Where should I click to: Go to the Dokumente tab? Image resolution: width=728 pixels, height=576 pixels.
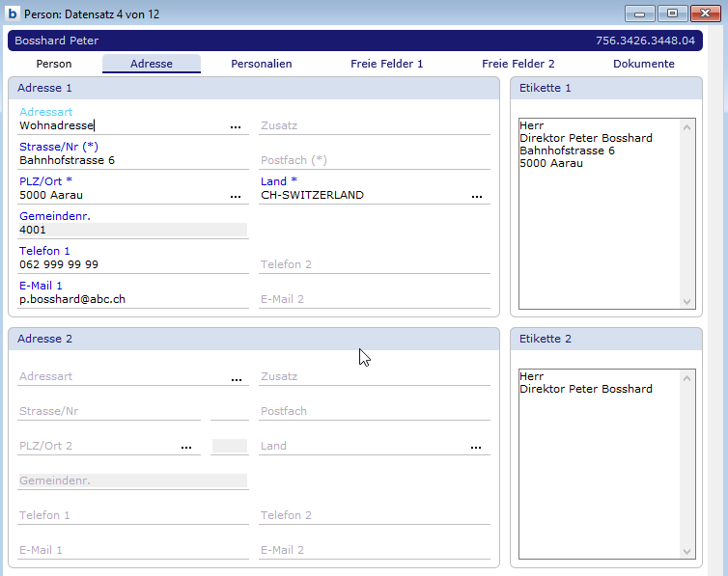point(643,64)
